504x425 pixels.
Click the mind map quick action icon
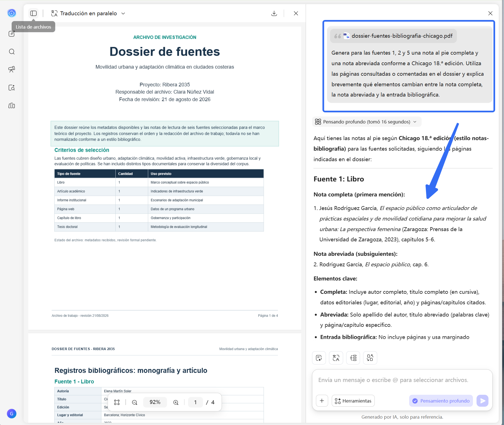353,358
